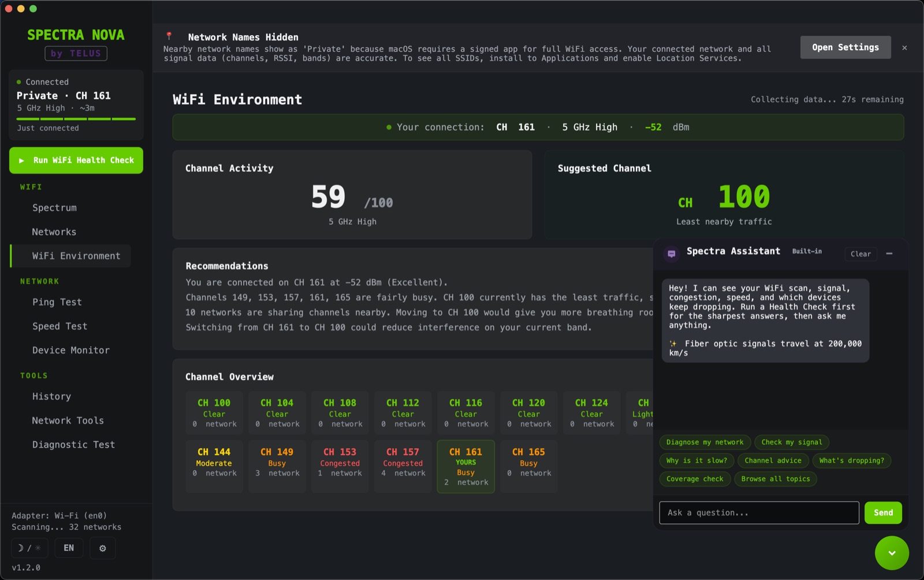Viewport: 924px width, 580px height.
Task: Open the Spectrum page
Action: click(54, 208)
